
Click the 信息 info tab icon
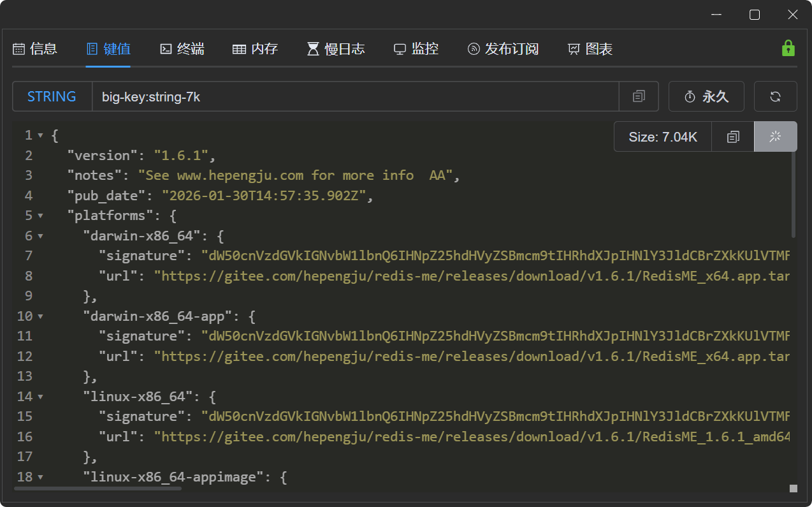[x=19, y=48]
